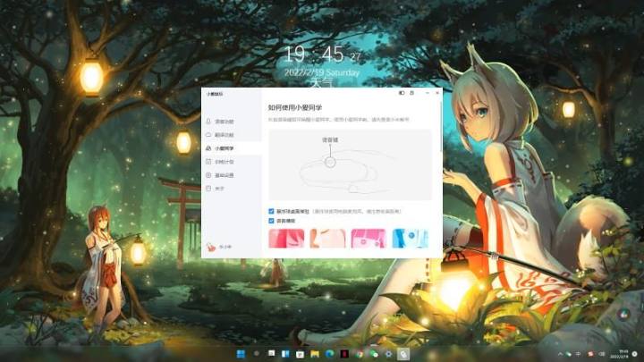Open the sidebar item with the cloud icon
This screenshot has width=644, height=362.
coord(232,135)
